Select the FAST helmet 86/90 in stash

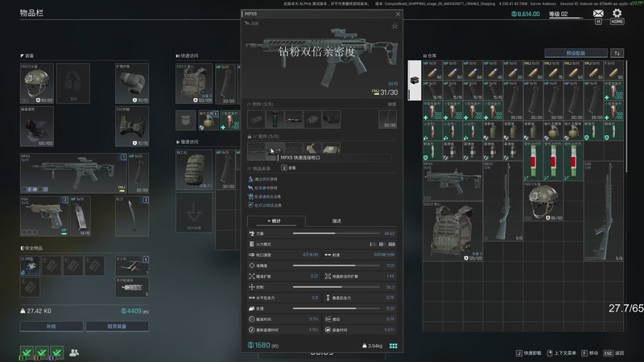543,202
